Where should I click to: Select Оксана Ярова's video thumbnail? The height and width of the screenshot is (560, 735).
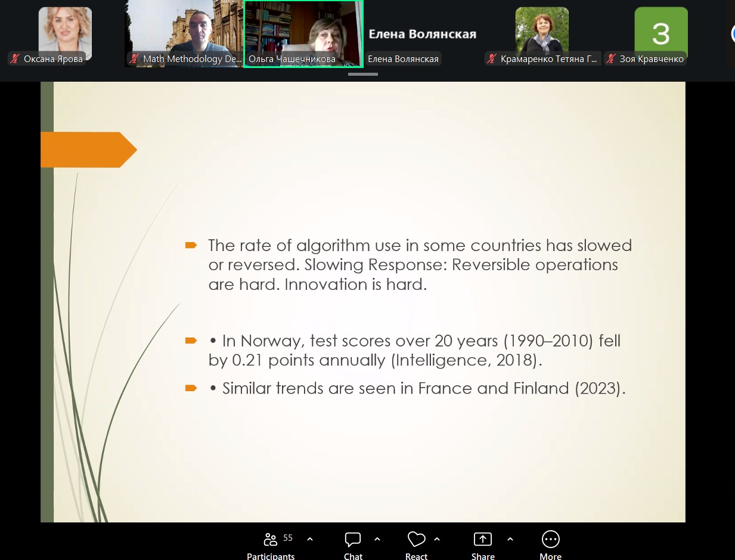coord(65,30)
